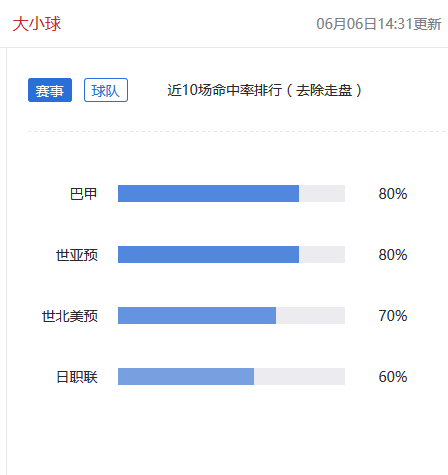Click the gray unfilled portion of 世北美预 bar
The image size is (448, 475).
tap(310, 316)
